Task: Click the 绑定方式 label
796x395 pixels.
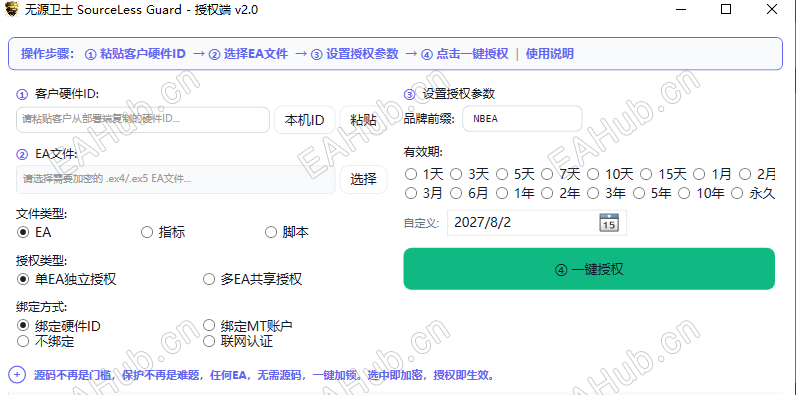Action: [x=42, y=307]
